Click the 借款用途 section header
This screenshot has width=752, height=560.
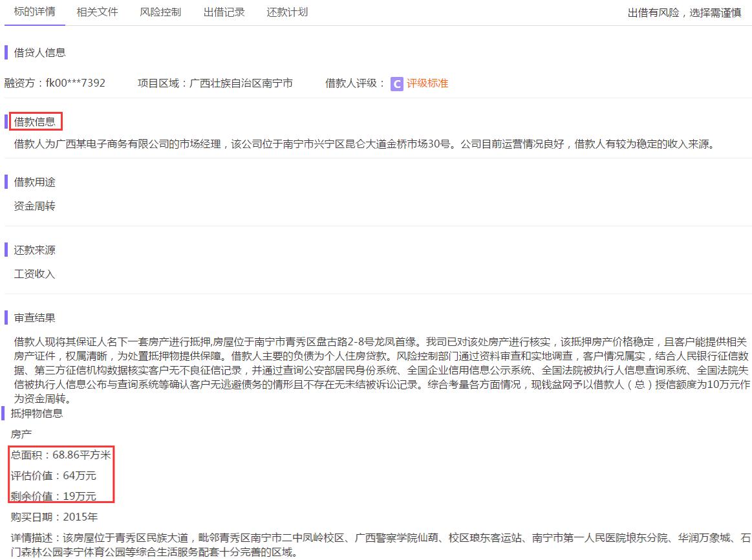[x=34, y=182]
